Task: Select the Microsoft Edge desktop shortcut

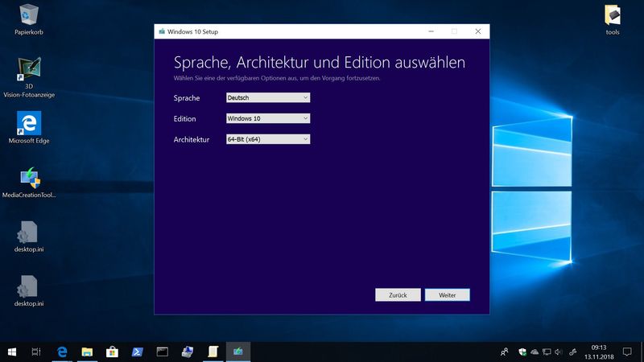Action: pyautogui.click(x=29, y=128)
